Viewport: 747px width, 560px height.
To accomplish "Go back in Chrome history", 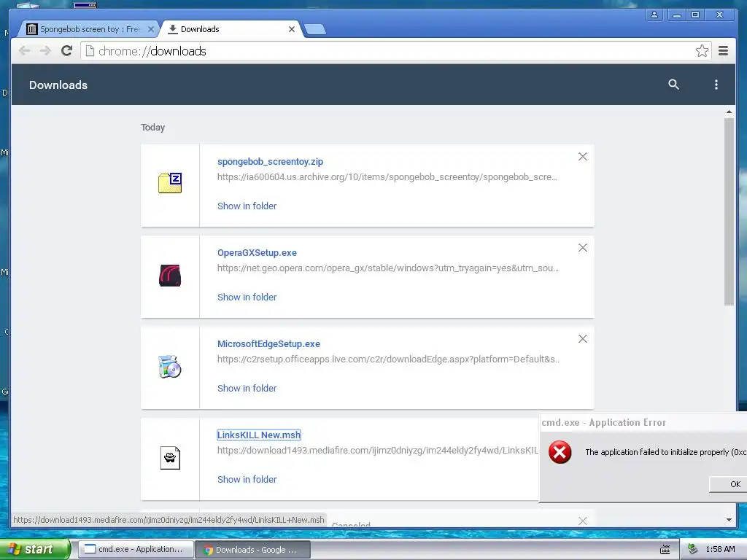I will [x=24, y=50].
